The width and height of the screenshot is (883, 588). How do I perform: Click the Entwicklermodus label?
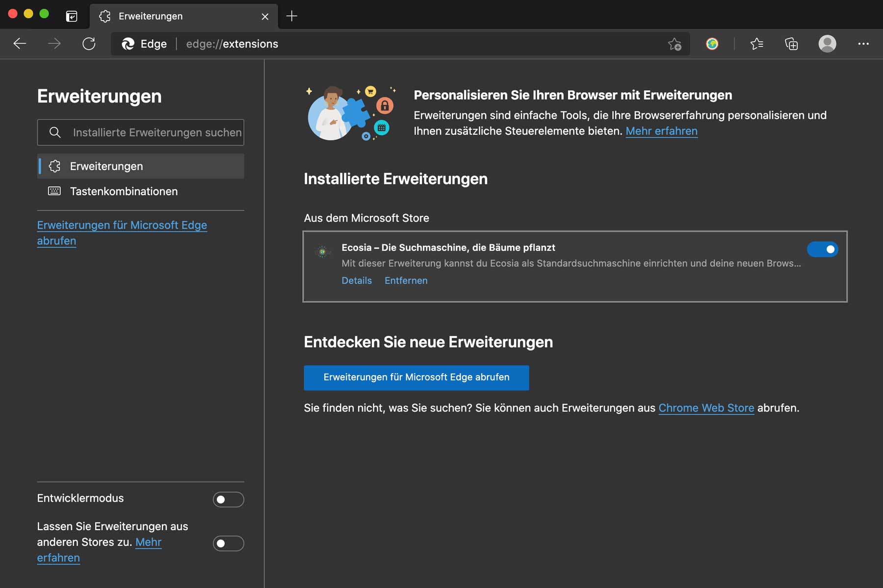coord(80,498)
